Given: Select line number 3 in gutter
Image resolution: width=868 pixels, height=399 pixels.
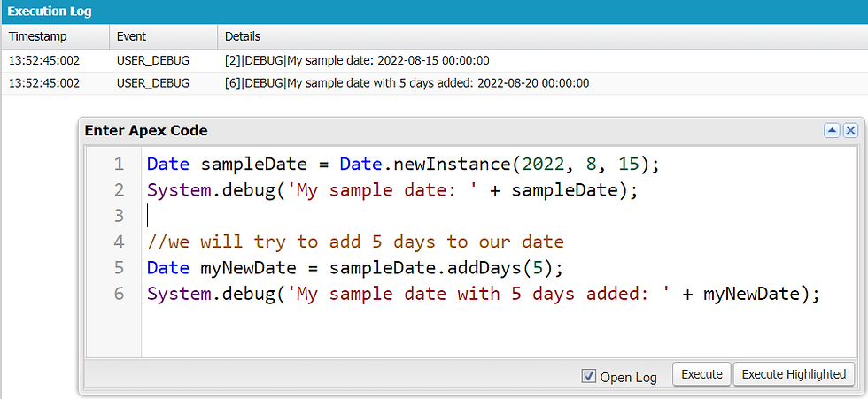Looking at the screenshot, I should (x=119, y=216).
